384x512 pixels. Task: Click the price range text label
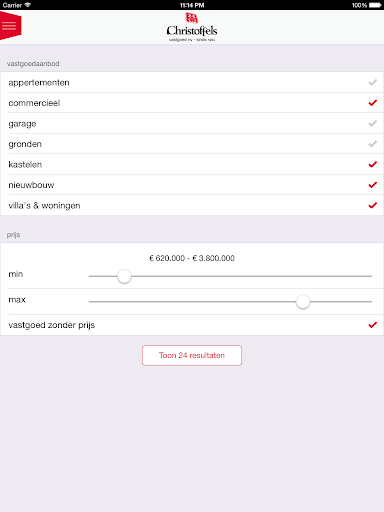(192, 258)
